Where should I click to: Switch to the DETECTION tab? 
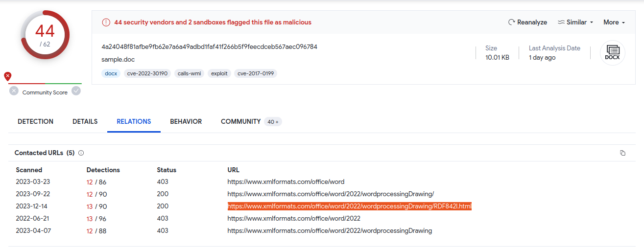point(36,121)
